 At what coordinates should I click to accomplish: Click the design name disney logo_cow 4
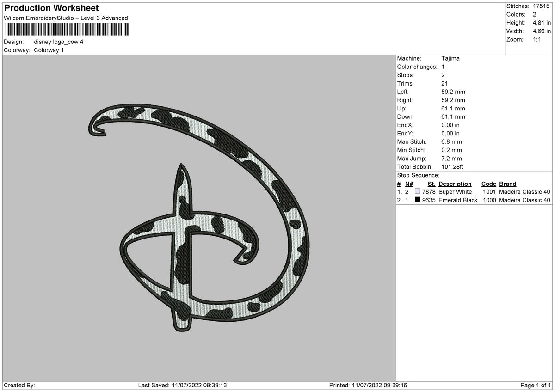[x=59, y=42]
